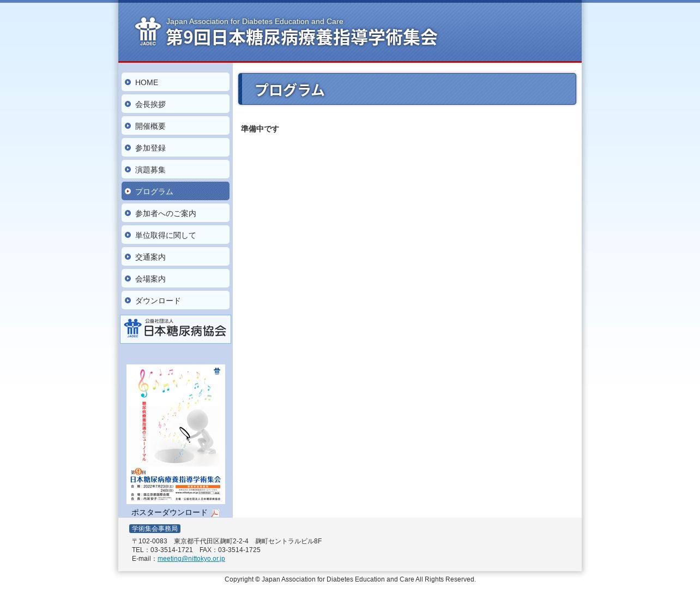
Task: Click the 学術集会事務局 label
Action: click(155, 529)
